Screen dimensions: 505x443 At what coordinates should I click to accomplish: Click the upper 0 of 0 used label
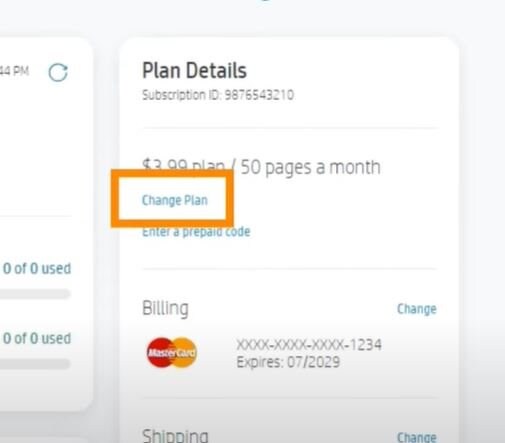click(37, 269)
